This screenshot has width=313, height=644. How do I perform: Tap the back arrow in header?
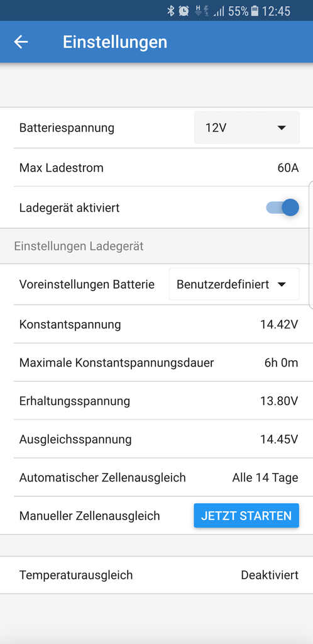coord(21,42)
